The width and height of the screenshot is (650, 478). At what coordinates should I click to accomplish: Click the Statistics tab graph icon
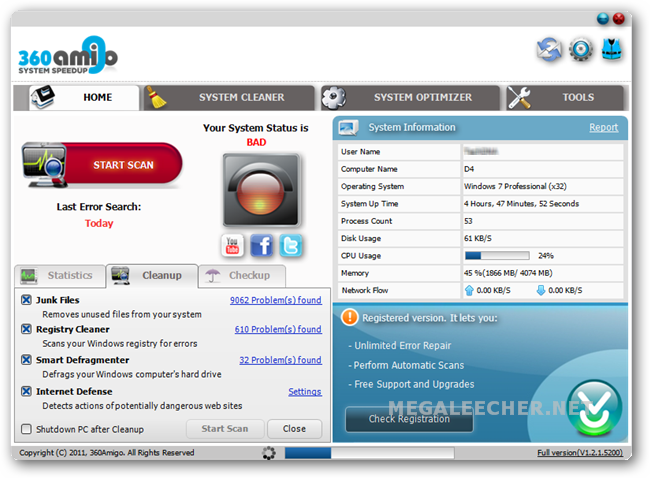[x=29, y=276]
